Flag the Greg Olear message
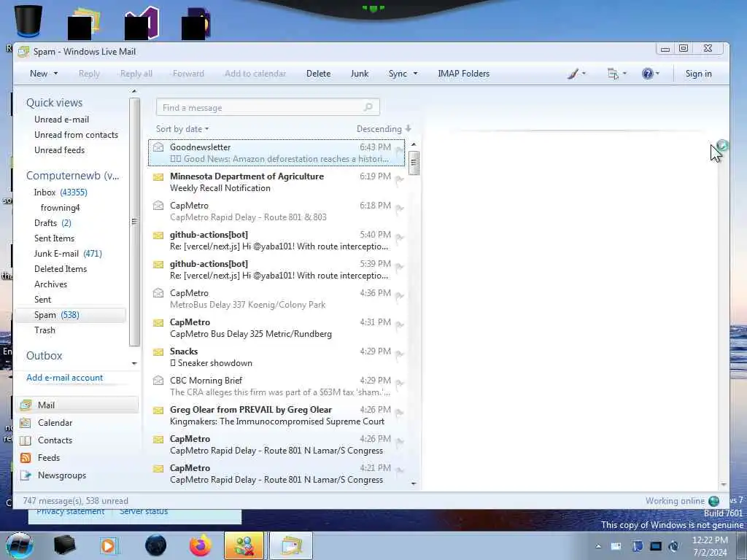747x560 pixels. pos(399,413)
